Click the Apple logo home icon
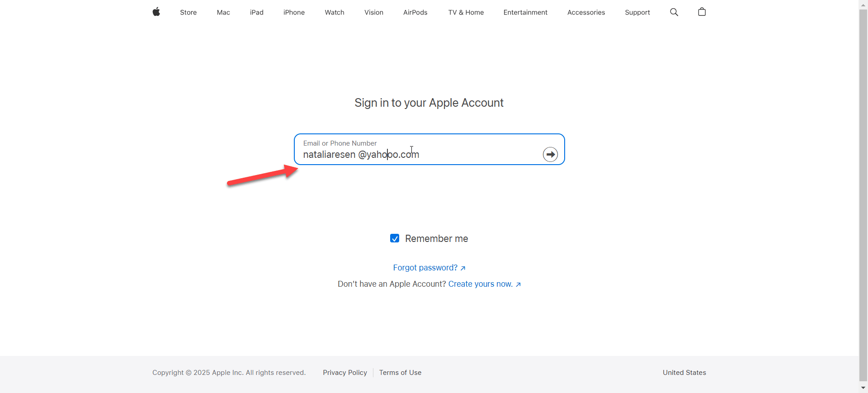This screenshot has height=393, width=868. click(156, 12)
